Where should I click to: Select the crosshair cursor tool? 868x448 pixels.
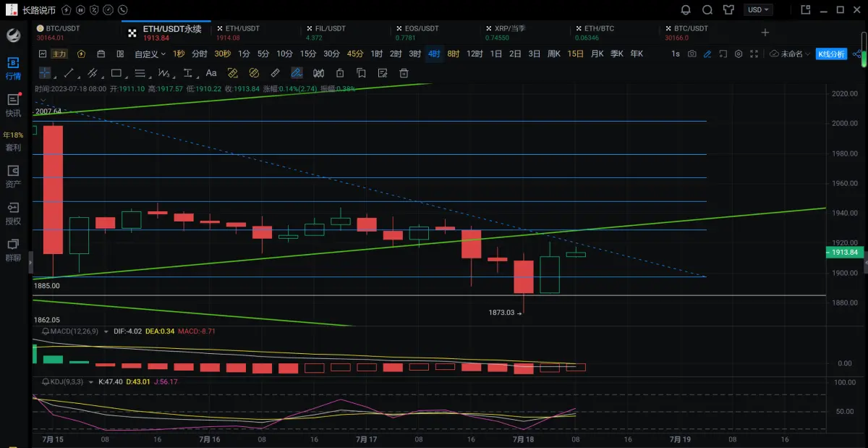pyautogui.click(x=45, y=73)
